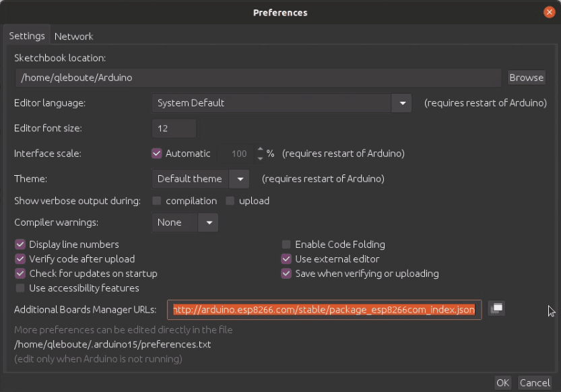This screenshot has height=392, width=561.
Task: Click the "Show verbose output during:" label
Action: (77, 201)
